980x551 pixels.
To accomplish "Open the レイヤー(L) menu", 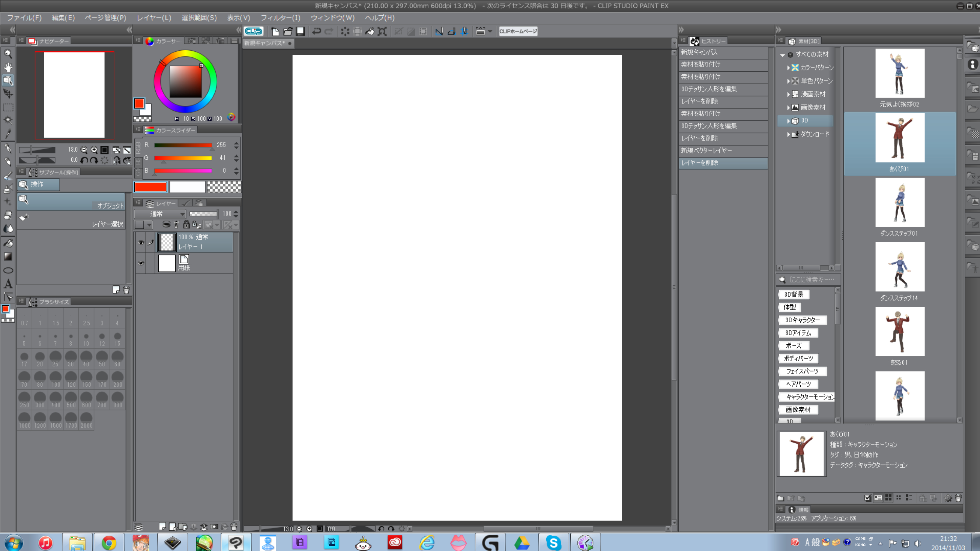I will tap(154, 18).
